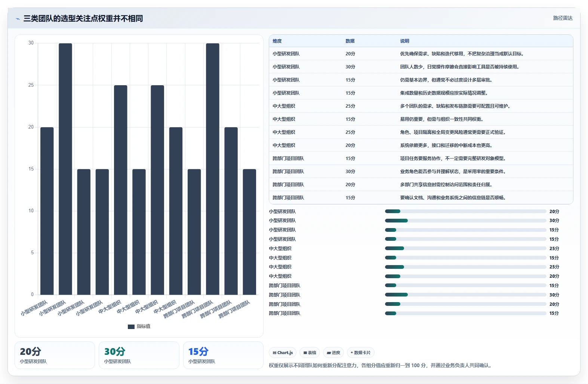Click 中大型组织 in the 系统依赖更多 row
The width and height of the screenshot is (588, 384).
click(x=284, y=145)
